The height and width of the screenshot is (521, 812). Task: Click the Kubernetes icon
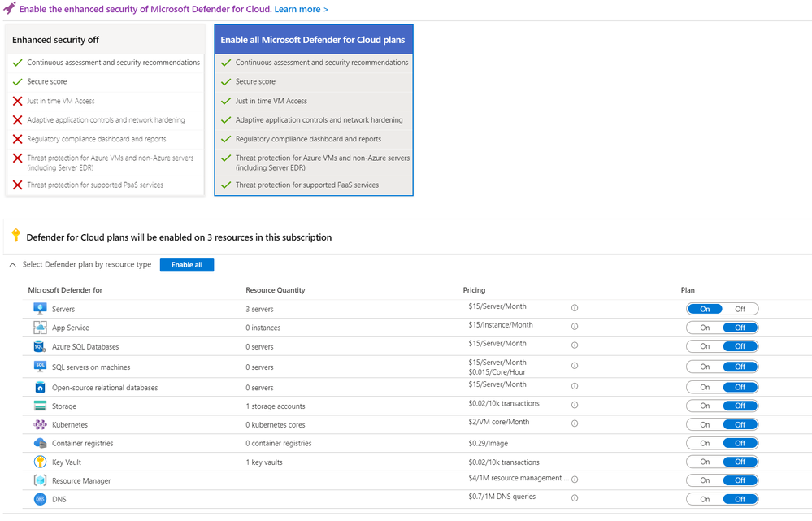(40, 424)
